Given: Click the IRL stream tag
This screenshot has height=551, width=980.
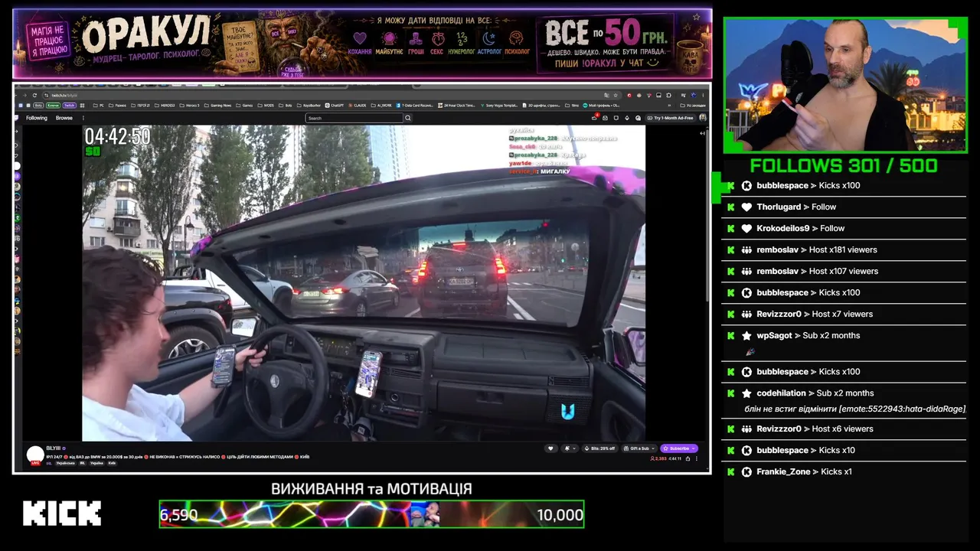Looking at the screenshot, I should pyautogui.click(x=82, y=463).
